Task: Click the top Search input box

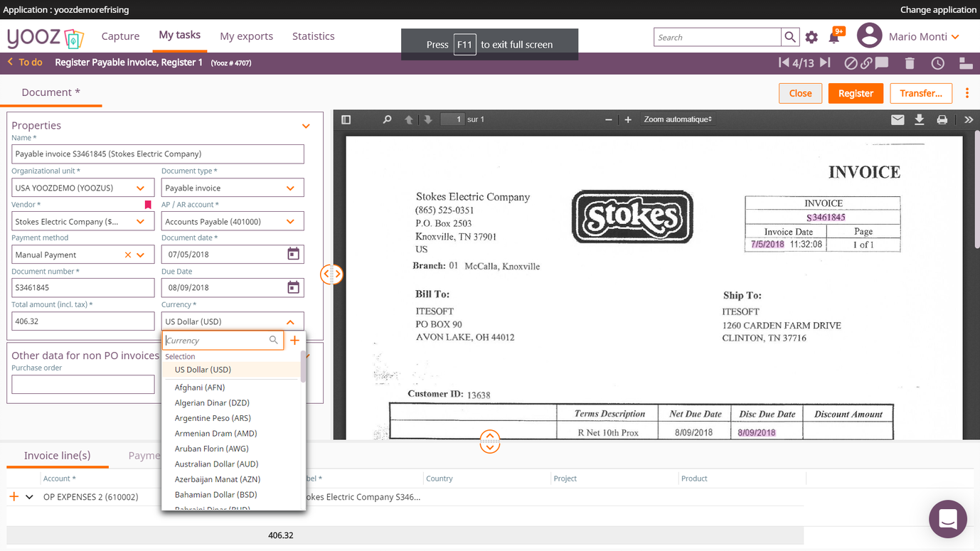Action: click(x=718, y=37)
